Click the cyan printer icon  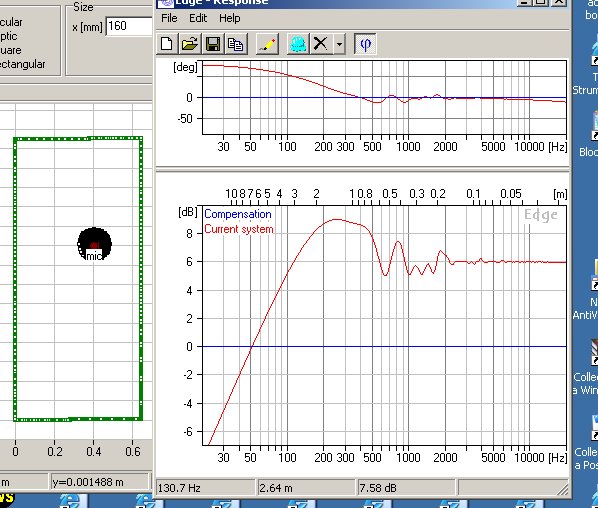[x=298, y=44]
